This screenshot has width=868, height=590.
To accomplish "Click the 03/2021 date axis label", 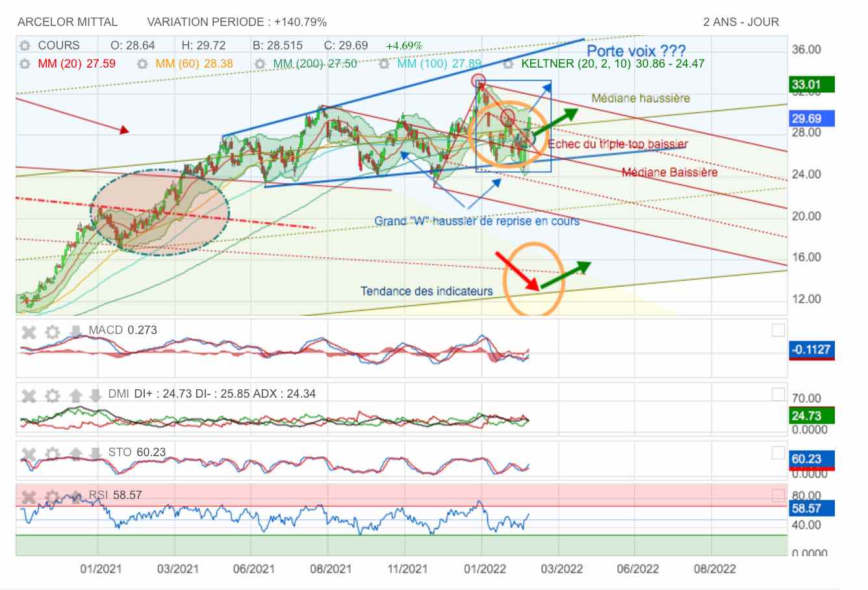I will point(177,569).
